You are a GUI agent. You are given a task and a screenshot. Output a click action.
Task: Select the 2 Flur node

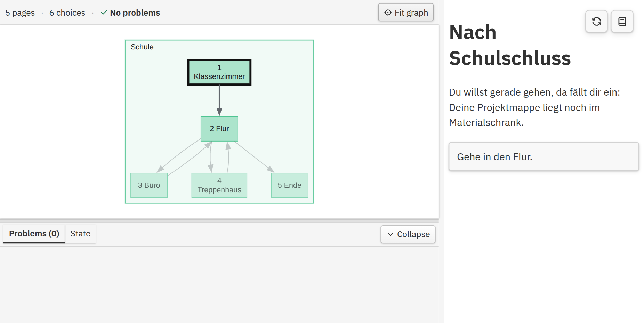coord(219,129)
